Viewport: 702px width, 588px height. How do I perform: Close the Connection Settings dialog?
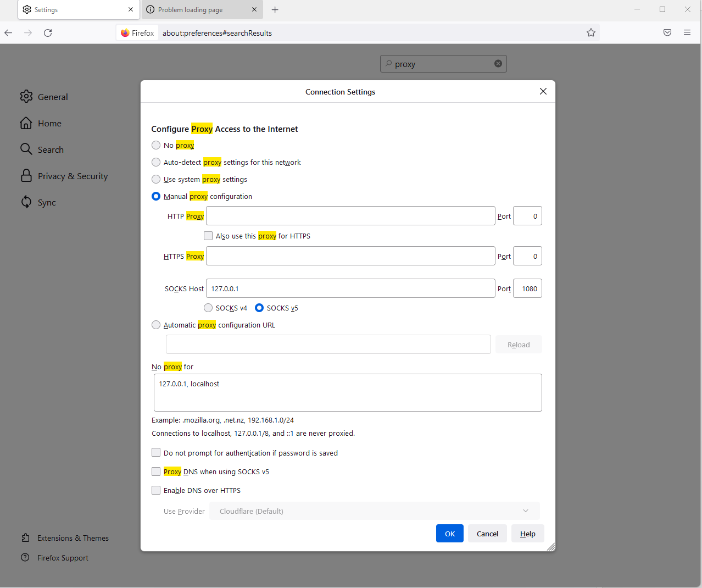543,91
